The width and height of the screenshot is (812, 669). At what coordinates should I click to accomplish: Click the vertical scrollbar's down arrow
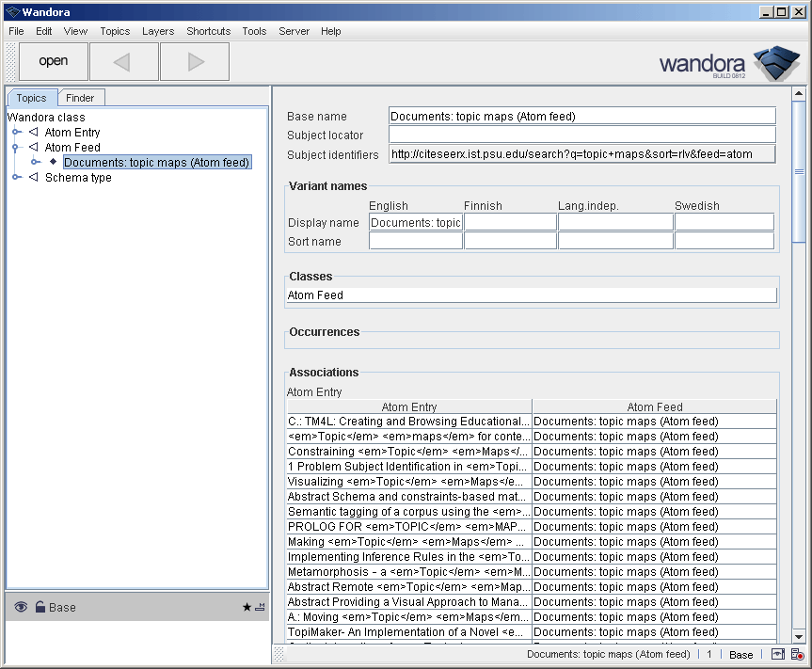tap(799, 636)
